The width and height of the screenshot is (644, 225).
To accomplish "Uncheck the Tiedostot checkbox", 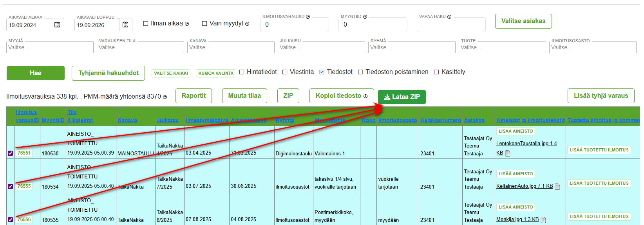I will [x=322, y=72].
